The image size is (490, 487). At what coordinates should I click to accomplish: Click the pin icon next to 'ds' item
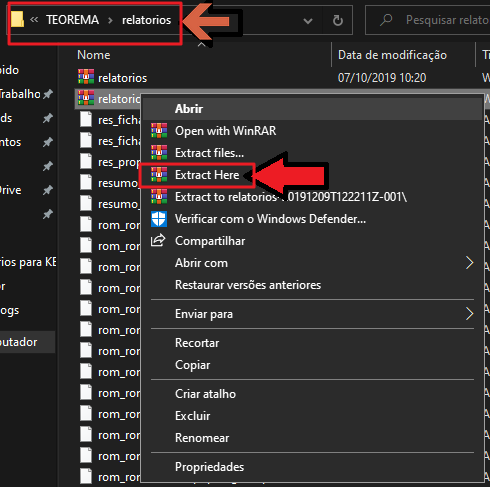[x=48, y=118]
